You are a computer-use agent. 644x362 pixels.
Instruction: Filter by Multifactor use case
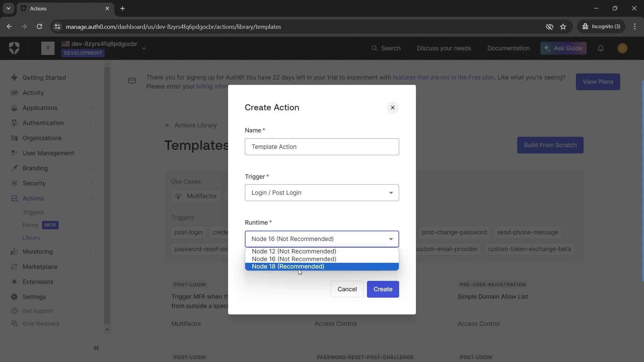coord(197,196)
